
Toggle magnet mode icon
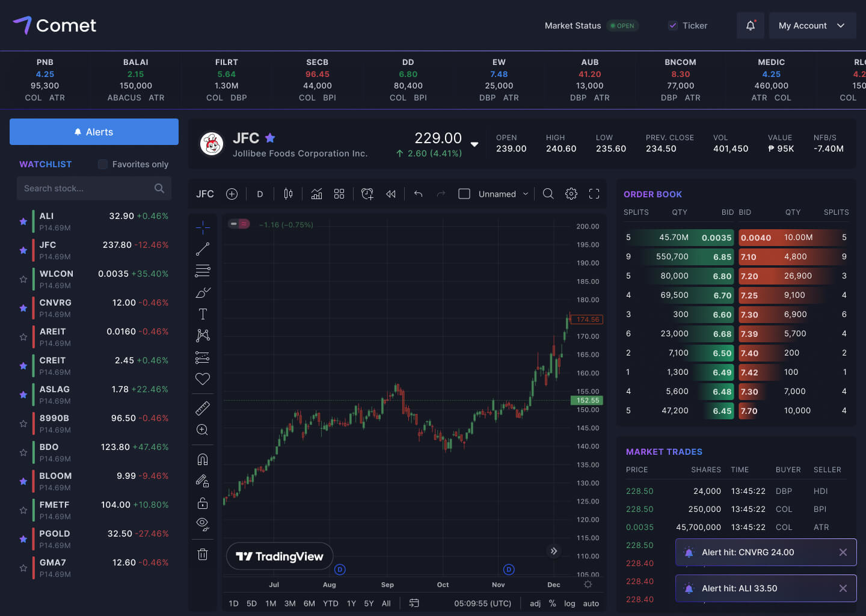pos(203,460)
